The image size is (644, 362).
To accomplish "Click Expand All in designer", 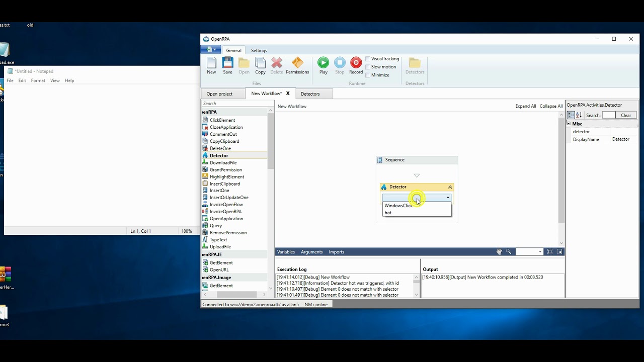I will pos(526,106).
